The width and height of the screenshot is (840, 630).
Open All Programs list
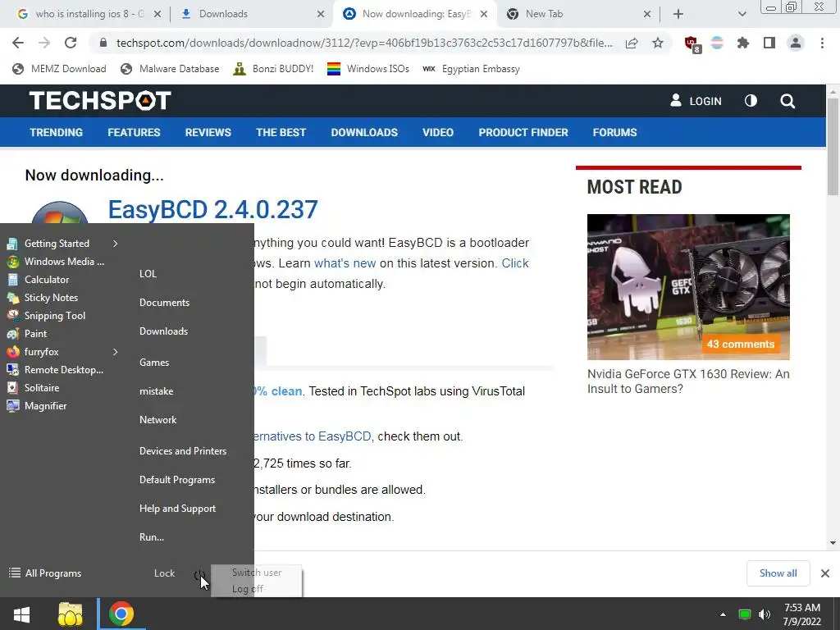coord(45,573)
